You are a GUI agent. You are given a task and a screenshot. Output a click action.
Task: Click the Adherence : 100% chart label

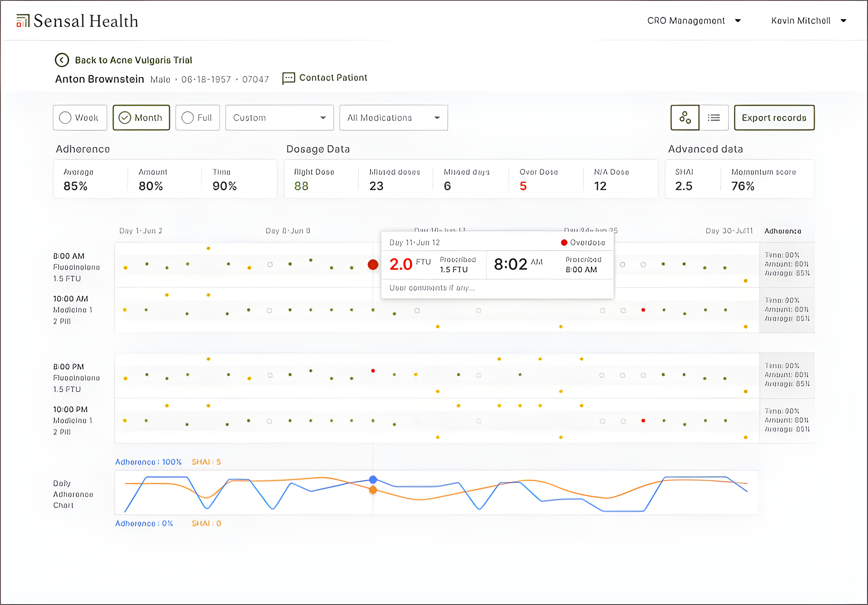(x=148, y=462)
